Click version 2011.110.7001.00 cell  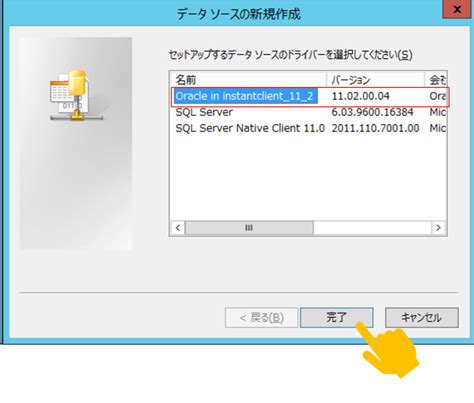375,128
